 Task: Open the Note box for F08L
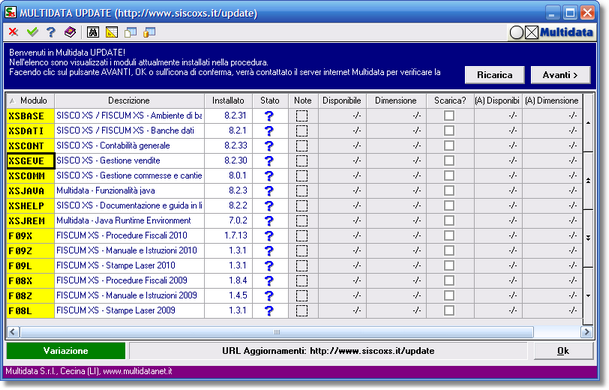point(302,310)
